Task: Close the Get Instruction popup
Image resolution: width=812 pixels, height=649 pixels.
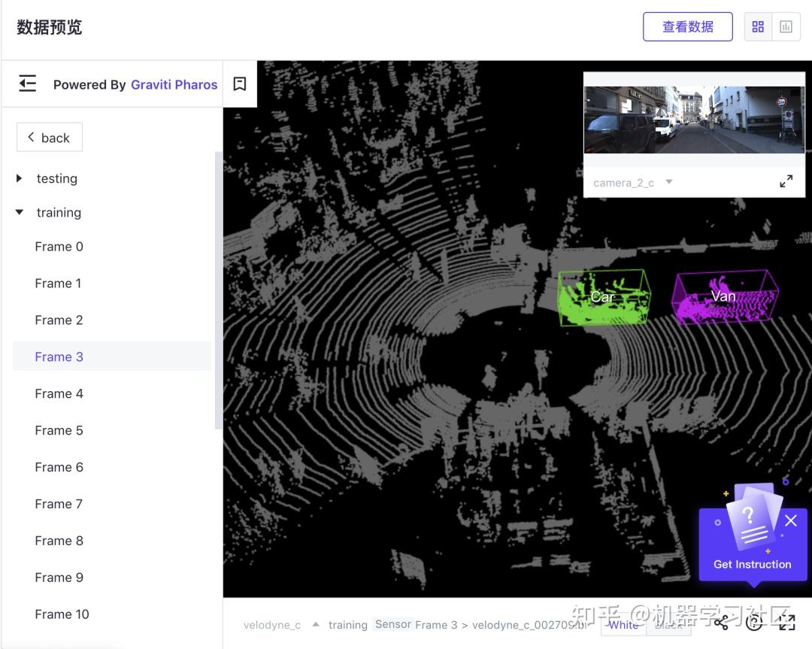Action: click(791, 520)
